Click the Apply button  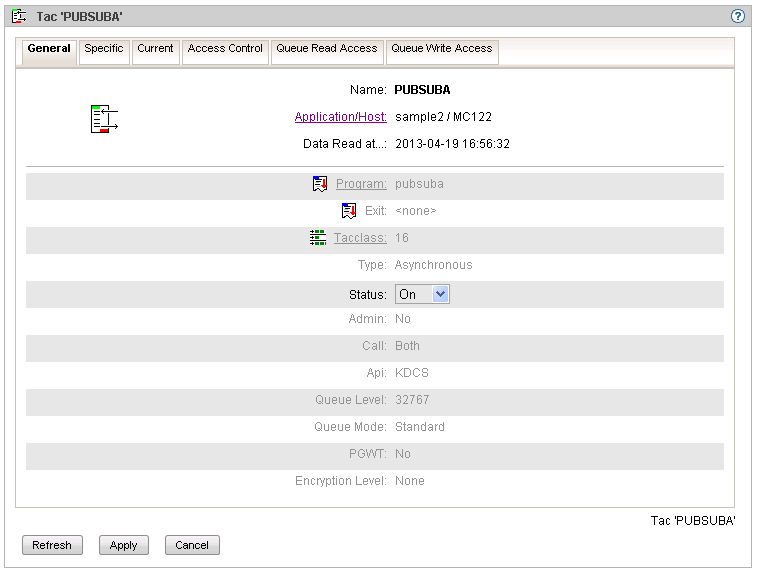[124, 545]
